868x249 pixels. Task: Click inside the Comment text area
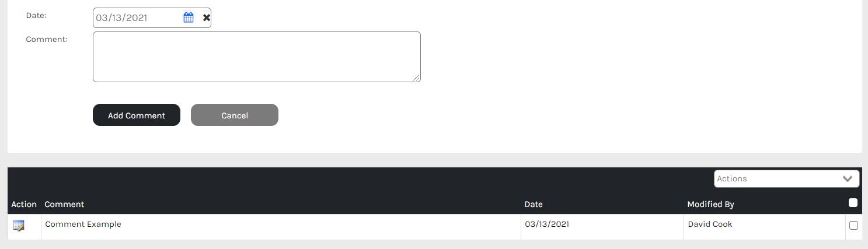click(256, 57)
